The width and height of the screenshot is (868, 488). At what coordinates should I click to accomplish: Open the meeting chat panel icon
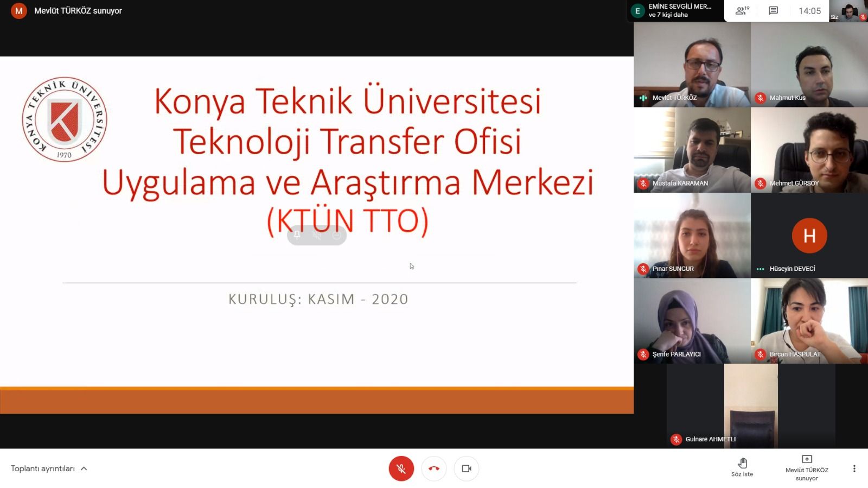[774, 10]
